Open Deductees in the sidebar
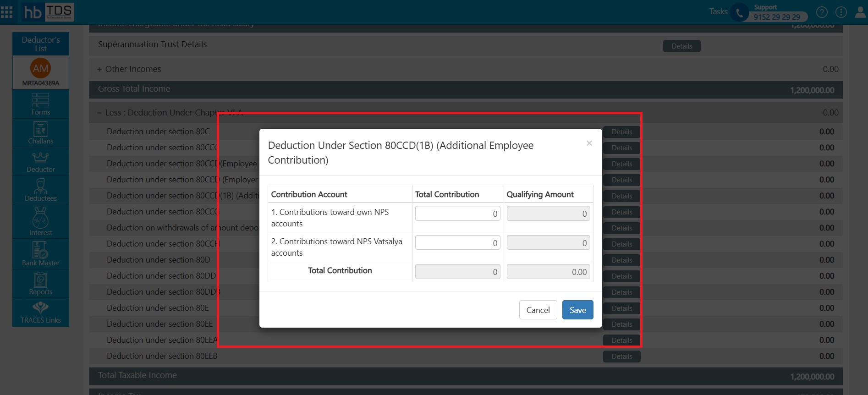The height and width of the screenshot is (395, 868). (41, 190)
